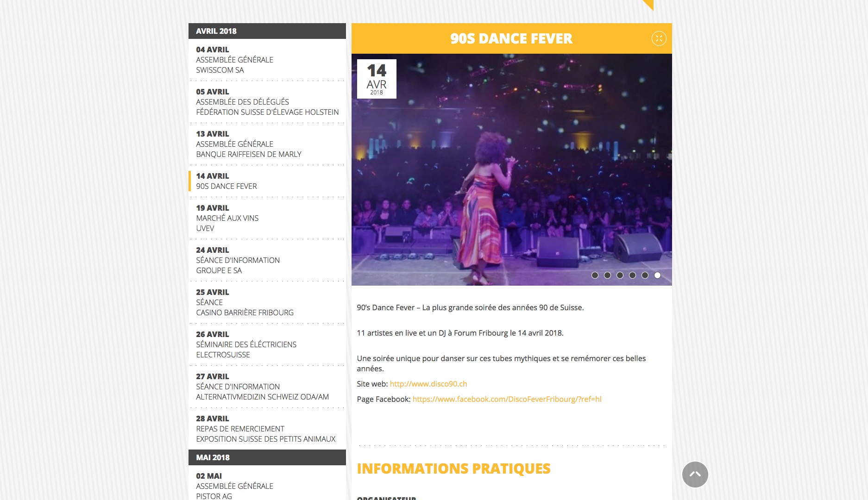Viewport: 868px width, 500px height.
Task: Select the 14 Avril 90s Dance Fever entry
Action: (267, 181)
